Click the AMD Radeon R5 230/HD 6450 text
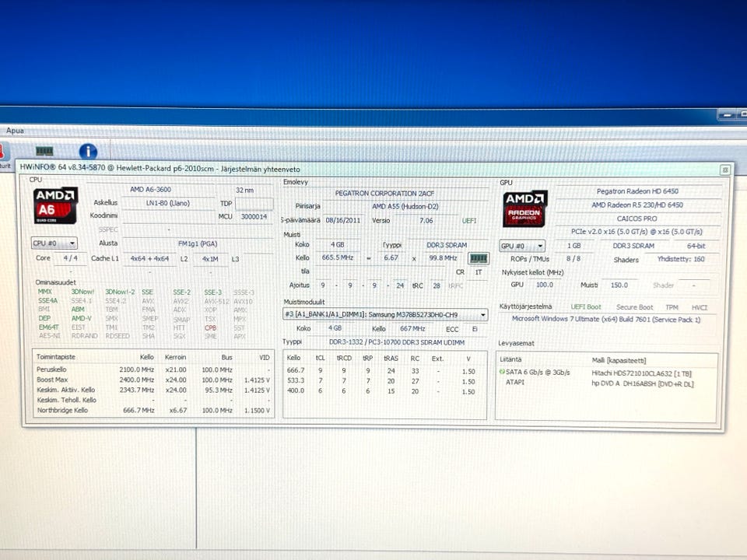Screen dimensions: 747x560 click(x=637, y=205)
